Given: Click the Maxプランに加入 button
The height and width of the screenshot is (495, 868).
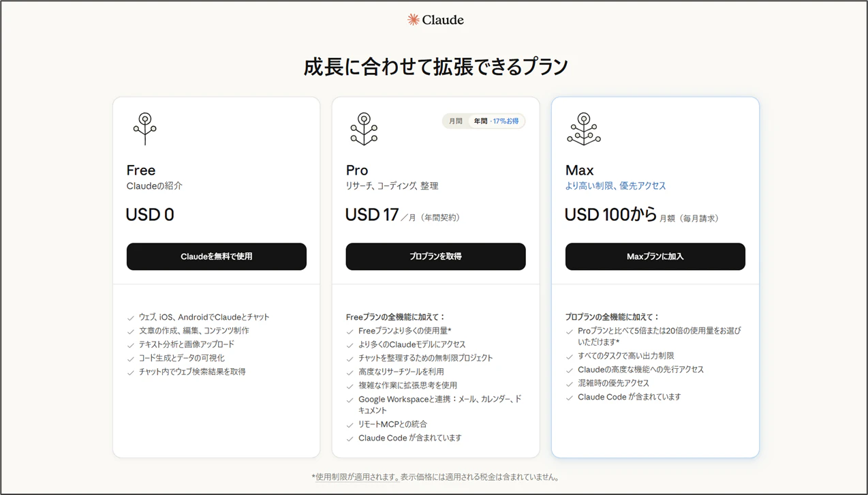Looking at the screenshot, I should (x=655, y=256).
